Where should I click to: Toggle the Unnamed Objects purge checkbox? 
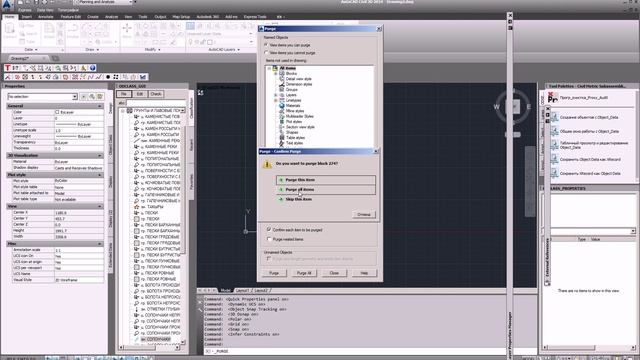pyautogui.click(x=269, y=259)
